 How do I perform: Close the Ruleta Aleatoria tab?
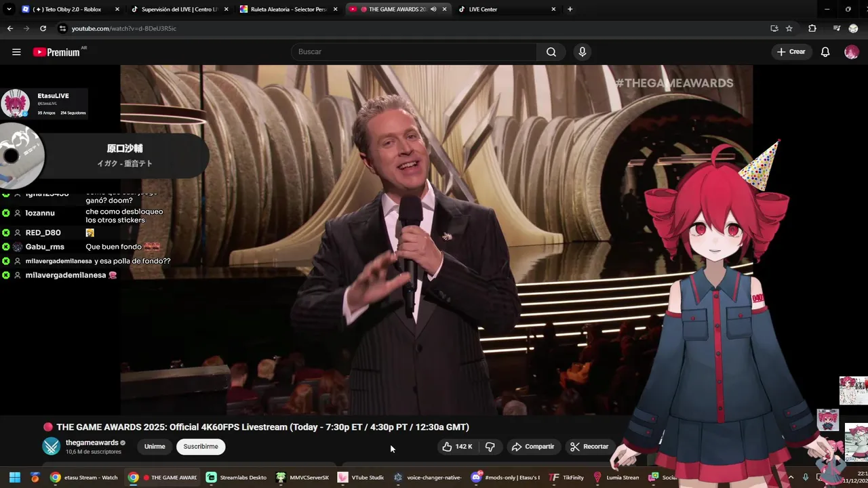coord(335,9)
